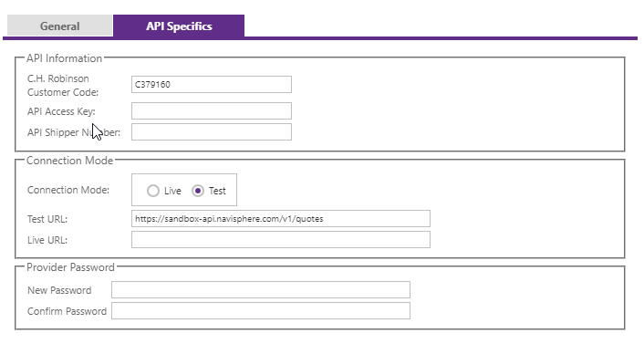Image resolution: width=644 pixels, height=344 pixels.
Task: Click the API Access Key label text
Action: point(61,111)
